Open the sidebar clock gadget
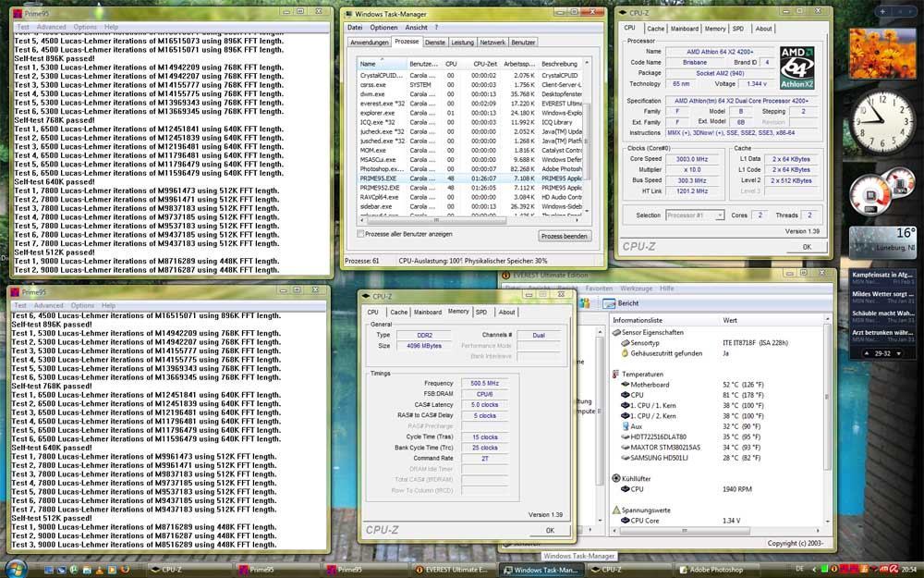The image size is (924, 578). (x=882, y=121)
